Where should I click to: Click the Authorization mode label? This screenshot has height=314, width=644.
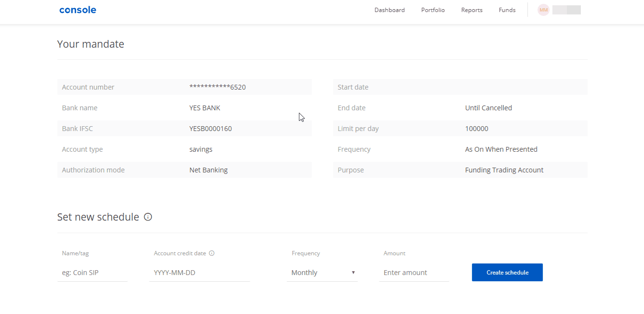click(x=94, y=170)
